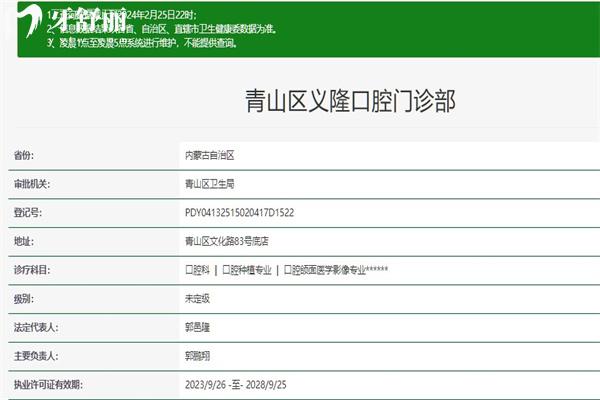The image size is (600, 400).
Task: Select the 省份 label
Action: tap(24, 155)
